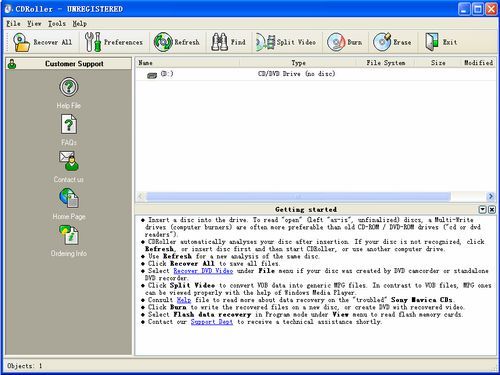The width and height of the screenshot is (500, 375).
Task: Open Ordering Info in sidebar
Action: coord(69,235)
